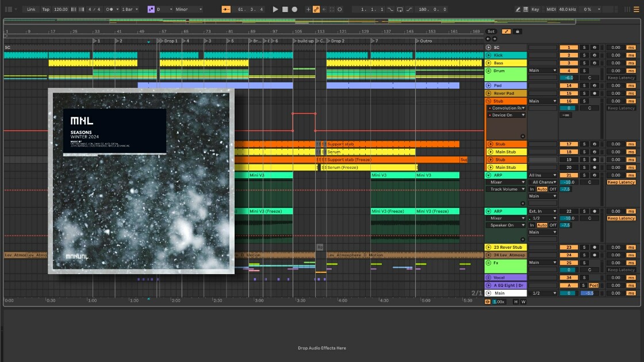This screenshot has height=362, width=644.
Task: Jump to the Next Locator arrow
Action: coord(494,39)
